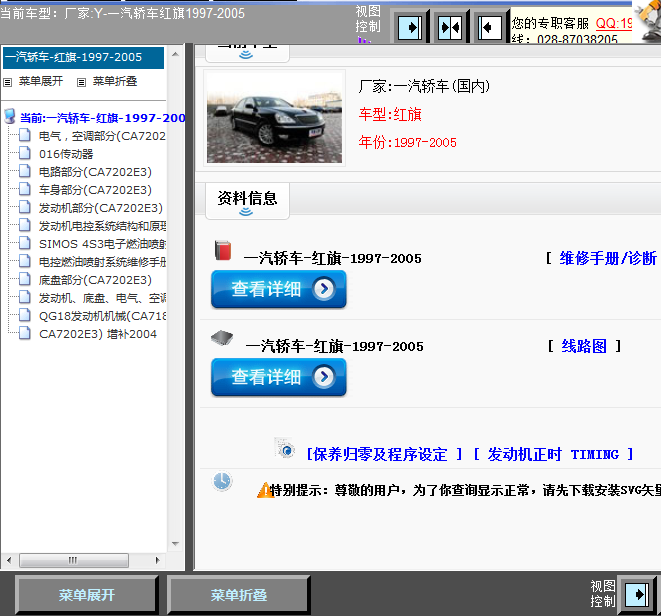The width and height of the screenshot is (661, 616).
Task: Click the sidebar vertical scrollbar down arrow
Action: (175, 544)
